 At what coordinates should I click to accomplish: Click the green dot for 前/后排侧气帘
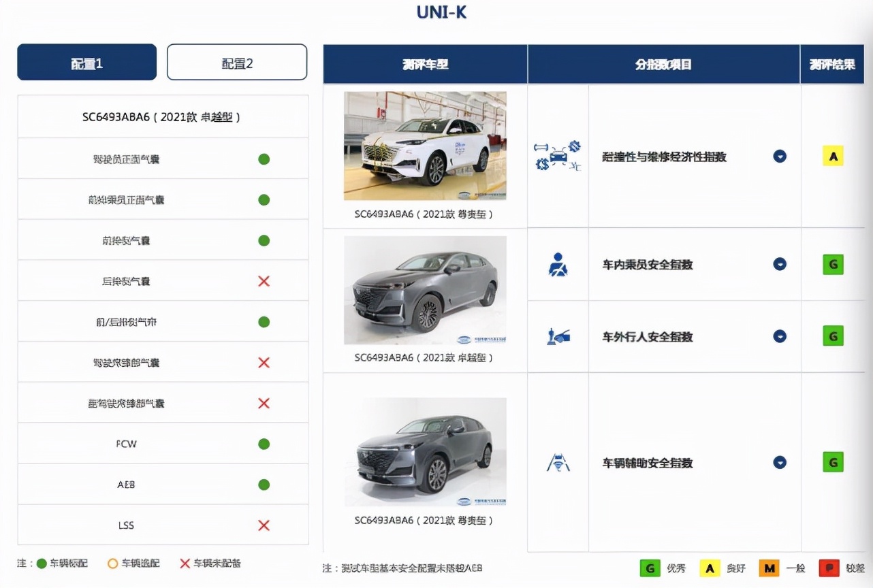264,322
